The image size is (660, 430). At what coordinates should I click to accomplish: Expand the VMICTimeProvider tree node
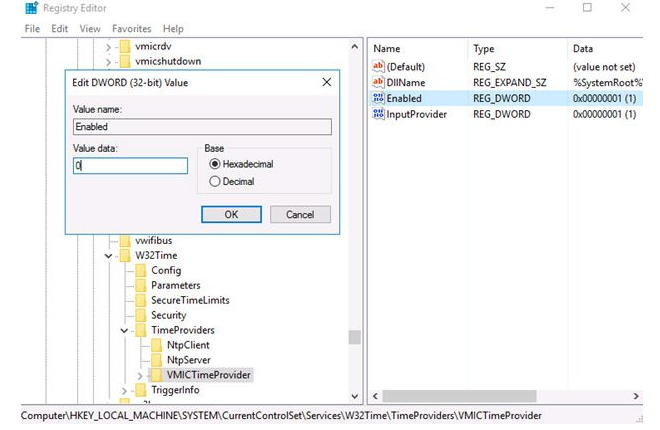[x=140, y=375]
